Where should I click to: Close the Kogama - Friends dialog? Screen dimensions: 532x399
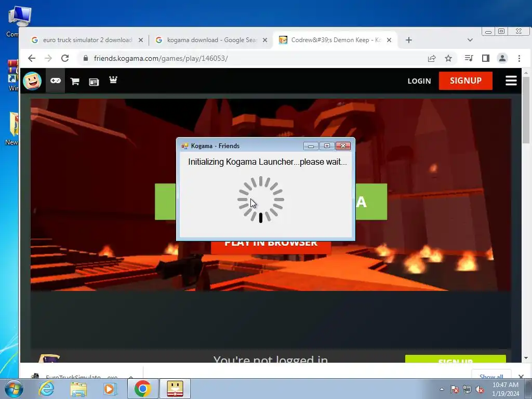343,146
